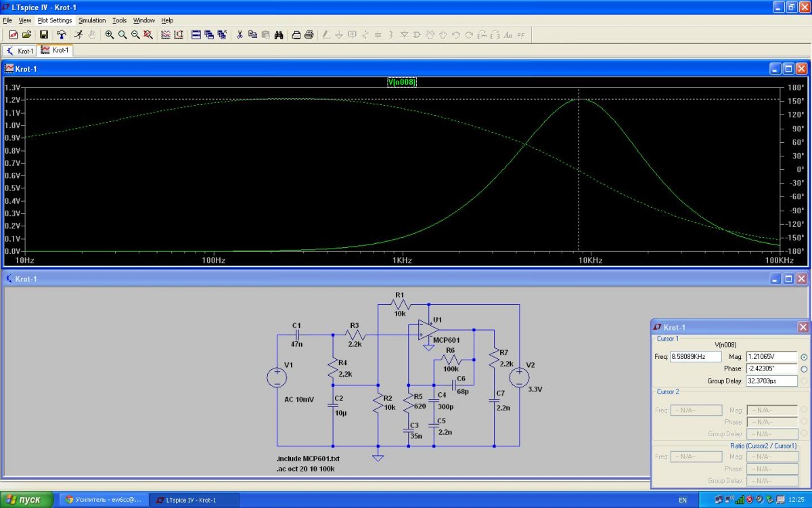Click the New Schematic toolbar icon
The height and width of the screenshot is (508, 812).
pos(13,35)
